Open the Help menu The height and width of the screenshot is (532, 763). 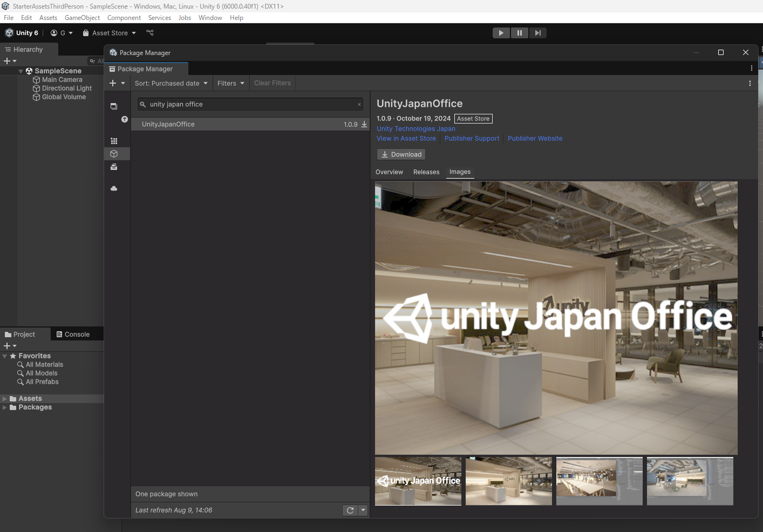[236, 18]
